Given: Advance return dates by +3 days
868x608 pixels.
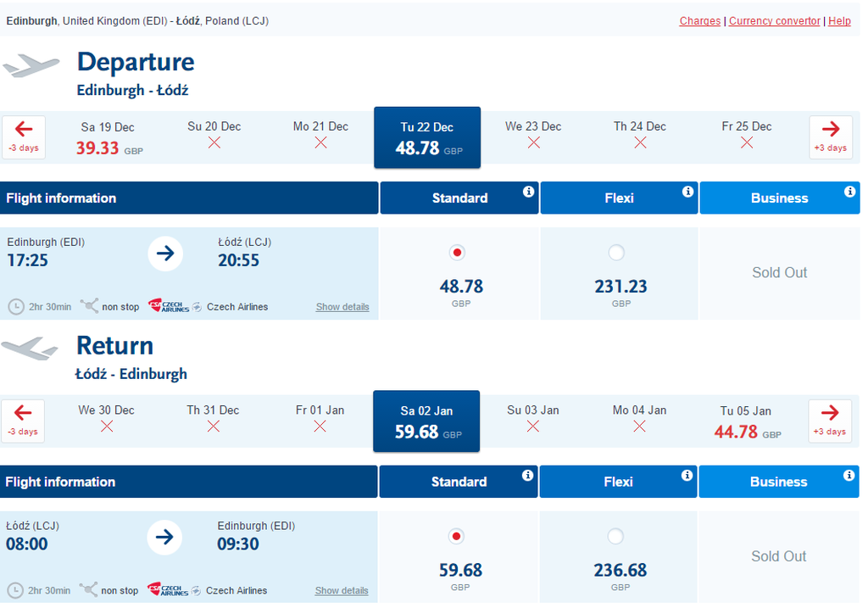Looking at the screenshot, I should pos(830,421).
